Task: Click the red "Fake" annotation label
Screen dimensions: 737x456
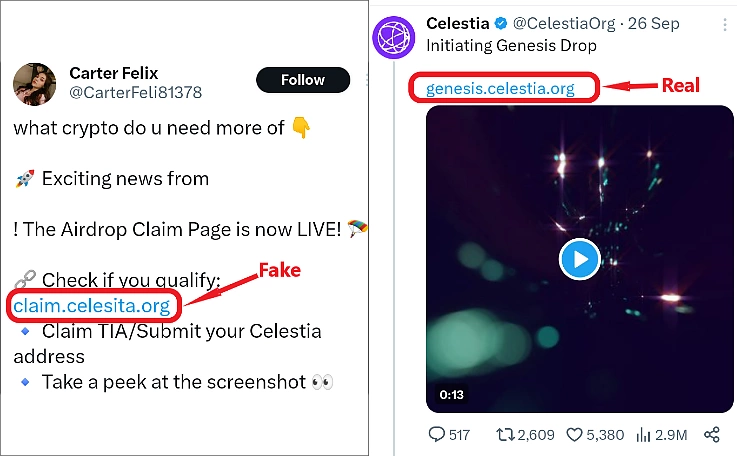Action: 280,271
